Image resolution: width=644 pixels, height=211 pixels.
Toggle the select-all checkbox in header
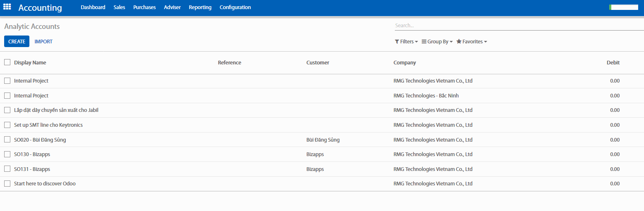(7, 62)
